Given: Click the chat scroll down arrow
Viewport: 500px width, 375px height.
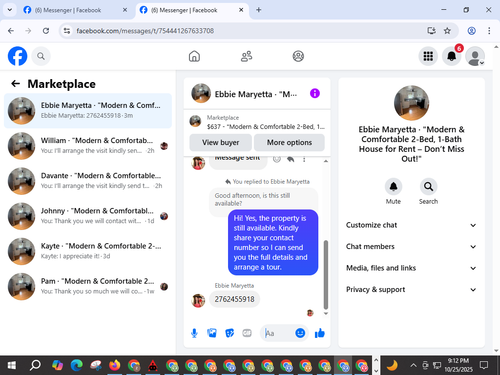Looking at the screenshot, I should [x=326, y=313].
